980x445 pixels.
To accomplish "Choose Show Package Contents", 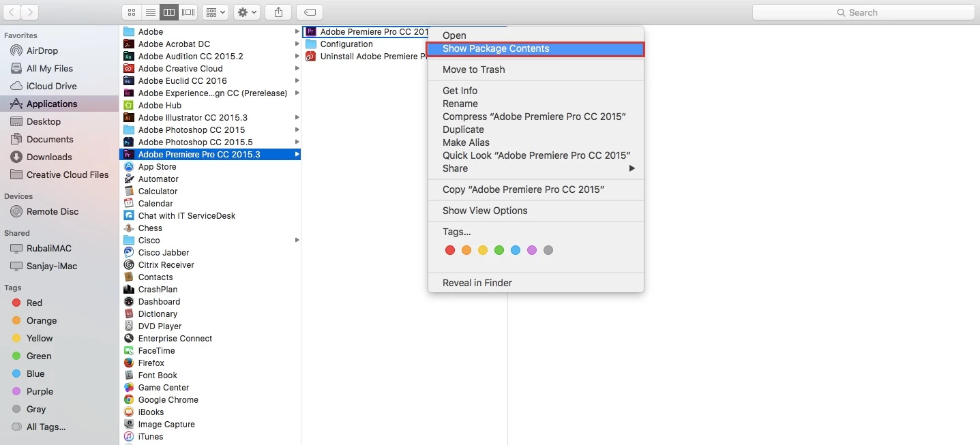I will point(535,48).
